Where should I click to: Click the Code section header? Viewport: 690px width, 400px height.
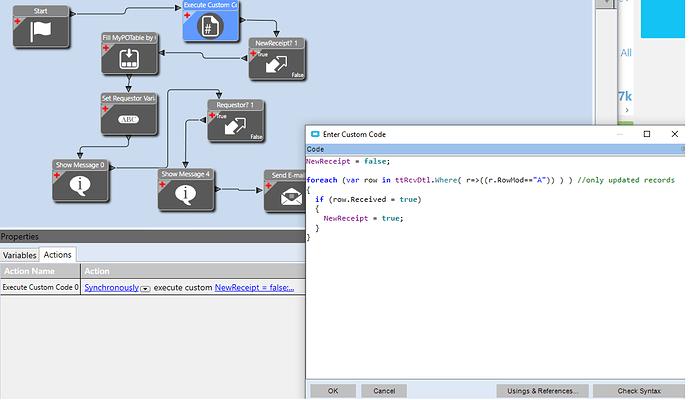pos(495,149)
